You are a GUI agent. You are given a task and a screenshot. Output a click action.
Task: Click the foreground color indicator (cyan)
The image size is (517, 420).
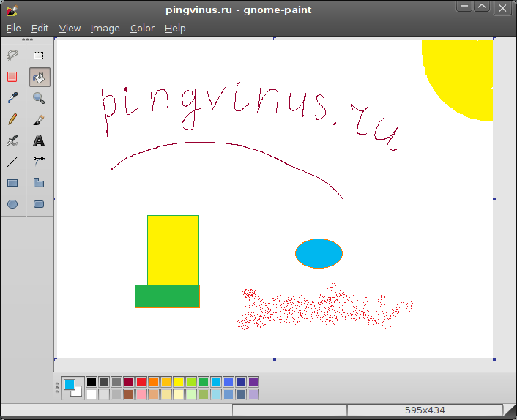(x=69, y=385)
